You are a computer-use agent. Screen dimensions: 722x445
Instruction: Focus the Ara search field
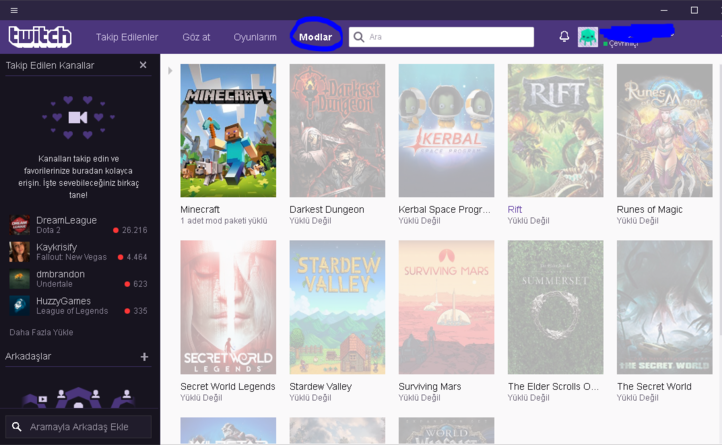pos(442,37)
